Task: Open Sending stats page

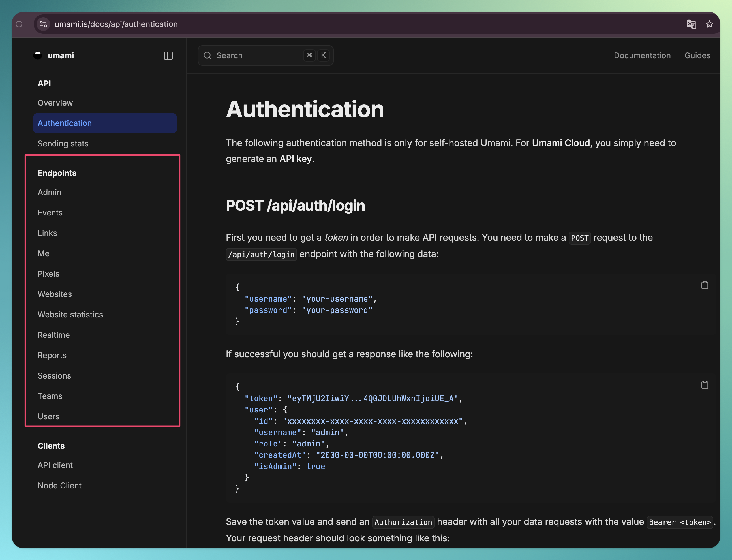Action: [63, 144]
